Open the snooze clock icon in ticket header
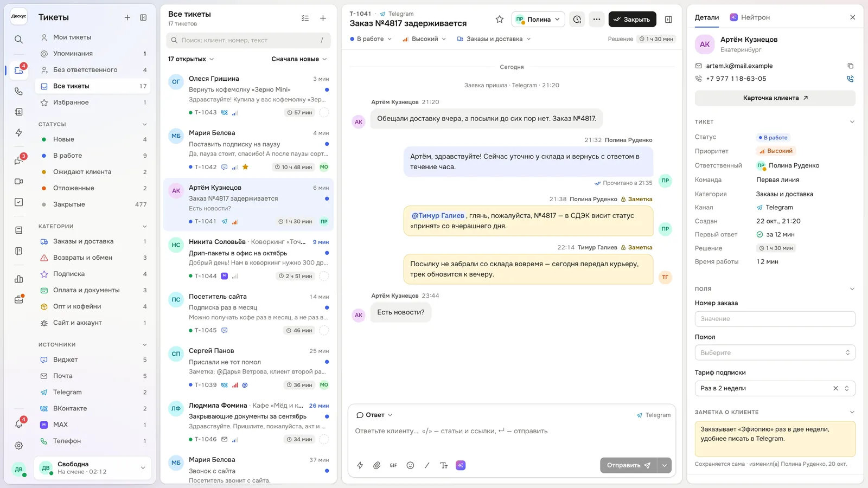The height and width of the screenshot is (488, 868). [x=577, y=20]
